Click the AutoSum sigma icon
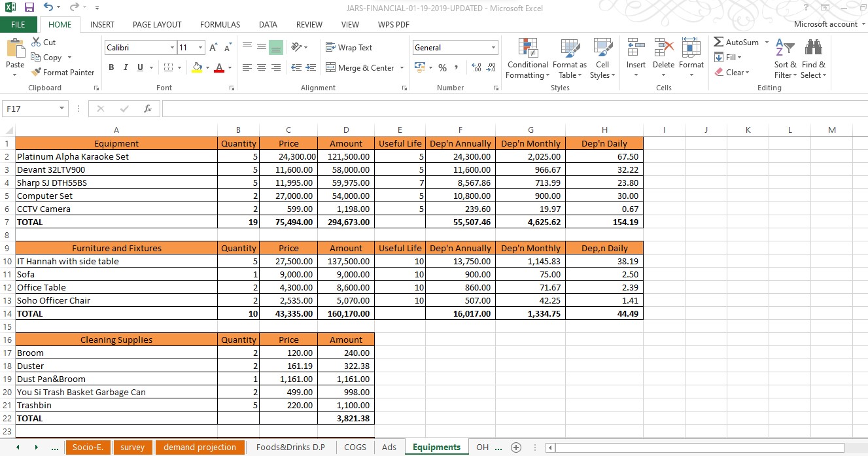 click(719, 43)
